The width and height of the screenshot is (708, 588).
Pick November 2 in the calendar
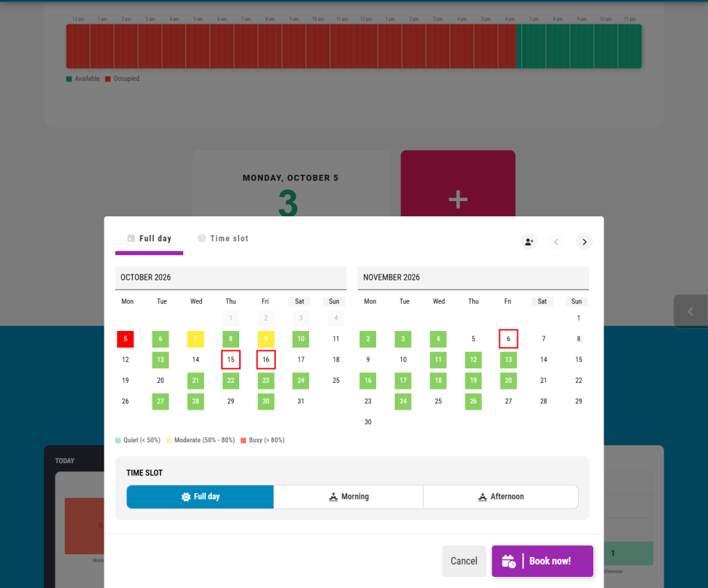pos(368,339)
